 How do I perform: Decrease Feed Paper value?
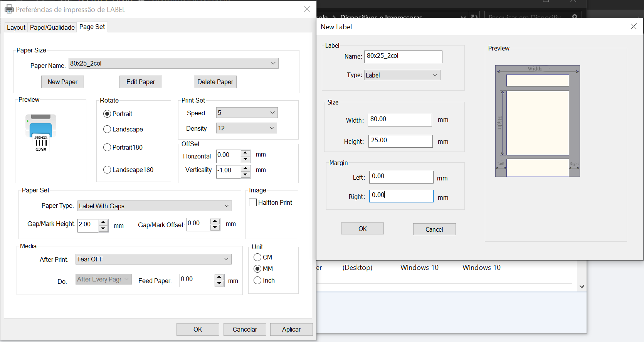219,283
